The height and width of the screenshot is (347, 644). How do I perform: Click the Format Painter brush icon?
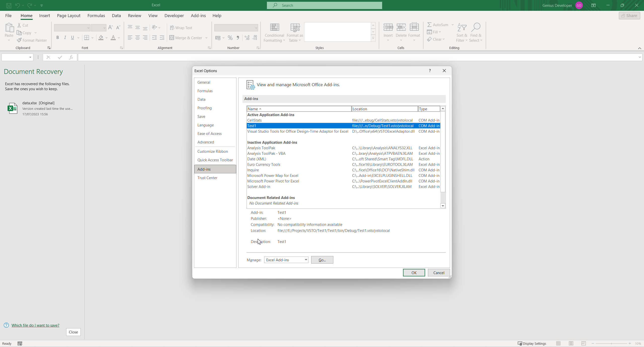(x=19, y=40)
